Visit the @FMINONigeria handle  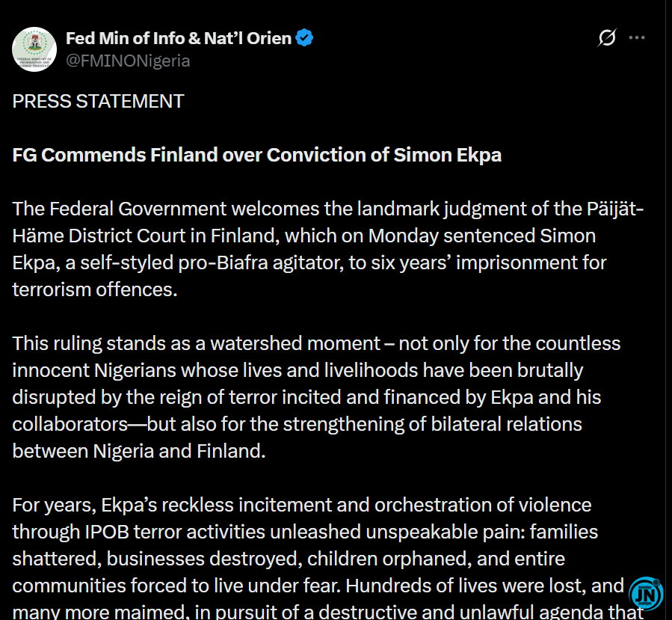pyautogui.click(x=128, y=61)
